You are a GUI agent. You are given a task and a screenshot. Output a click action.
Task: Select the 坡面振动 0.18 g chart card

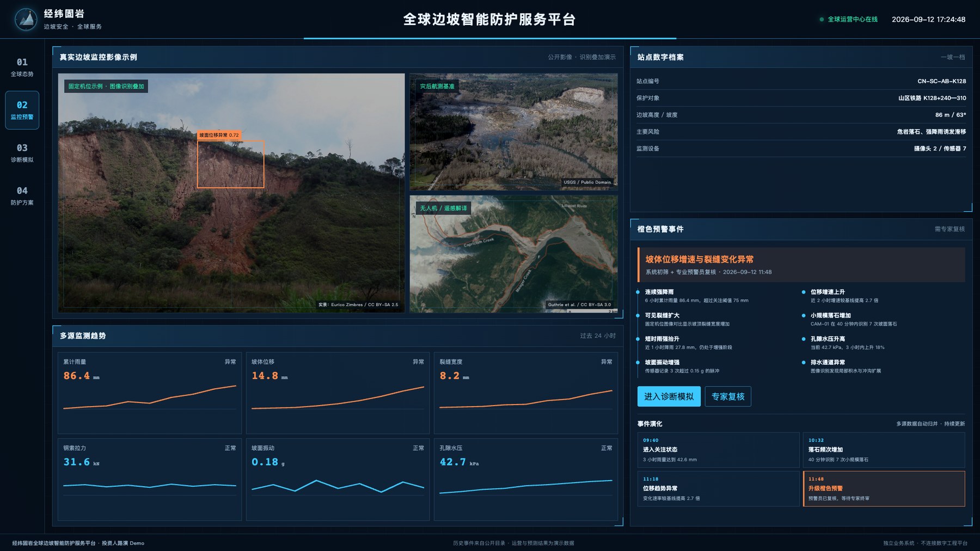coord(338,480)
